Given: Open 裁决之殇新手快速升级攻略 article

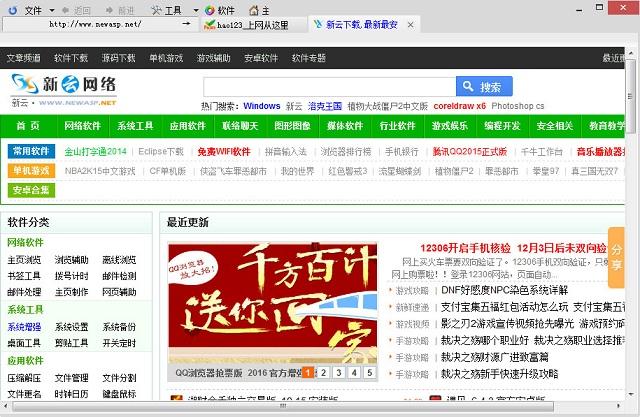Looking at the screenshot, I should 500,374.
